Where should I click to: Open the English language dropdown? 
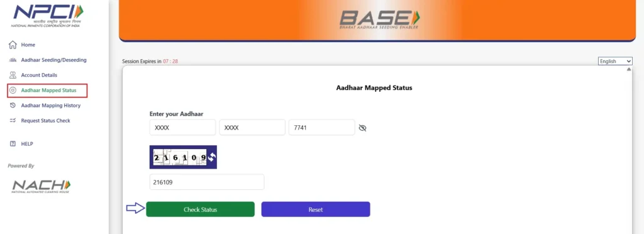615,61
